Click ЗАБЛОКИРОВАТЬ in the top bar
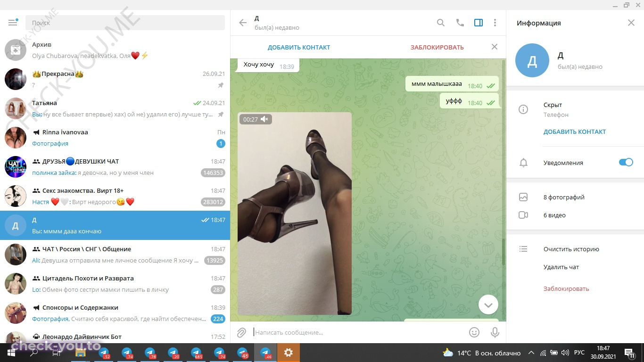The height and width of the screenshot is (362, 644). 437,47
